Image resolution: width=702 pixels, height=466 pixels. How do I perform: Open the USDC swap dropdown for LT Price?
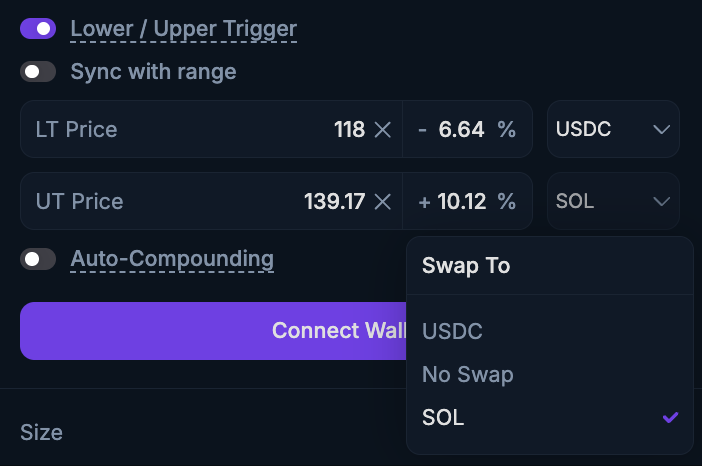612,129
